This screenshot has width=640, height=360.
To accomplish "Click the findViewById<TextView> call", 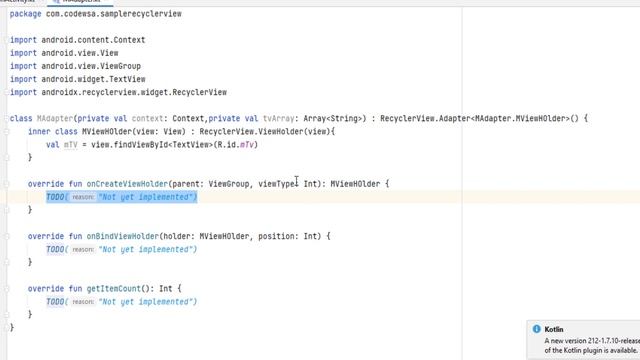I will tap(163, 144).
